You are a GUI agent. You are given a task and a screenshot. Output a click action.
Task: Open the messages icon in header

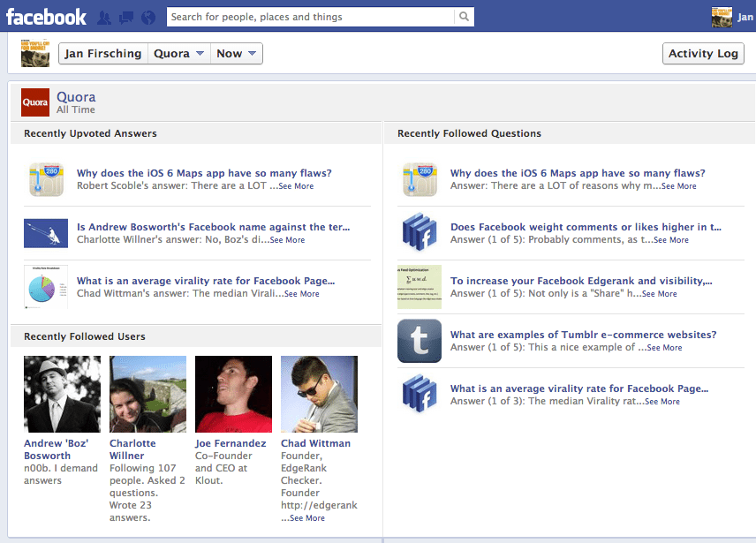[x=126, y=18]
